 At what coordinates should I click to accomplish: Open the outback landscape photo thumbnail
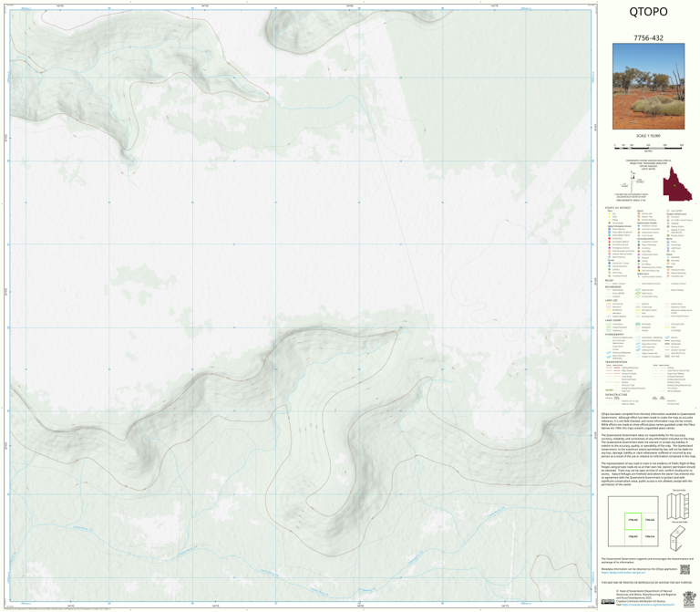[x=648, y=87]
